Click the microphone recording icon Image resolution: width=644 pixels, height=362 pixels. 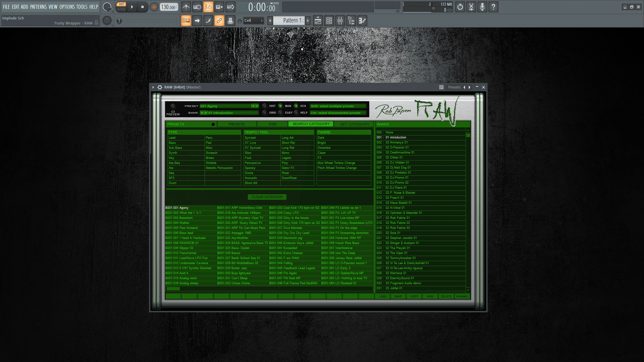click(x=482, y=7)
